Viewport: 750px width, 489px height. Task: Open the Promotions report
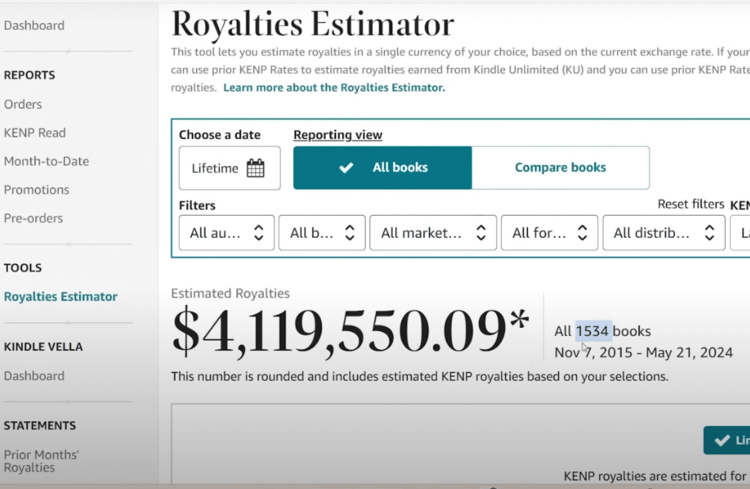click(x=37, y=190)
